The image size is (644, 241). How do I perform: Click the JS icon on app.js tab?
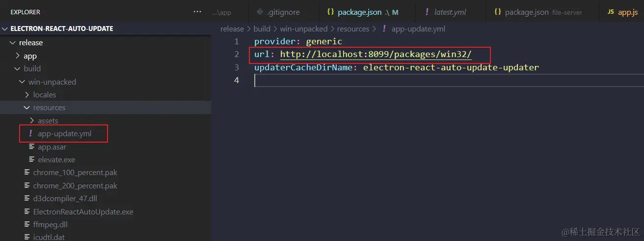pyautogui.click(x=611, y=12)
